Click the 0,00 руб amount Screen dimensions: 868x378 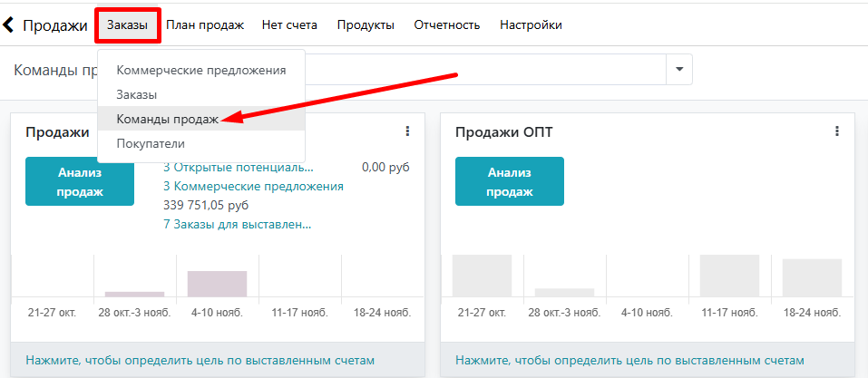(x=385, y=168)
